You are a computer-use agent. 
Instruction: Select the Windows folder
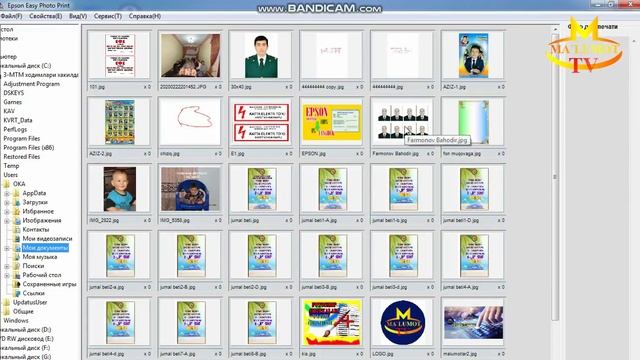click(16, 321)
